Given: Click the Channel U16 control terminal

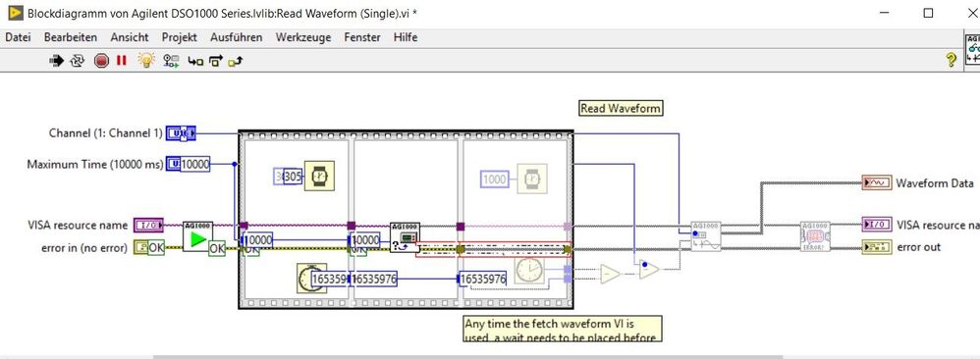Looking at the screenshot, I should [182, 133].
